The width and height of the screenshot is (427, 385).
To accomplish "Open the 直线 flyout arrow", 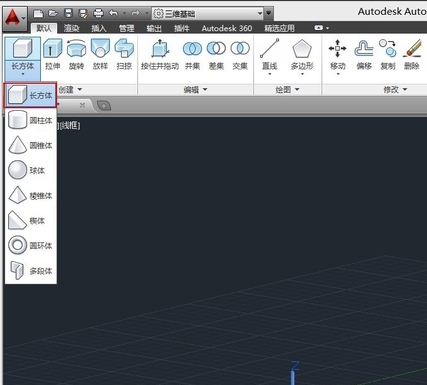I will coord(269,74).
